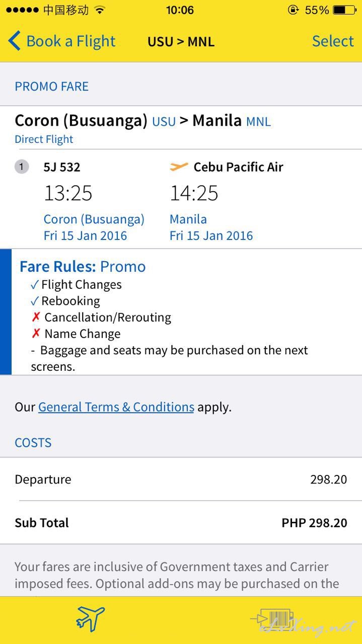Tap the PROMO FARE section header
The width and height of the screenshot is (362, 644).
(51, 87)
